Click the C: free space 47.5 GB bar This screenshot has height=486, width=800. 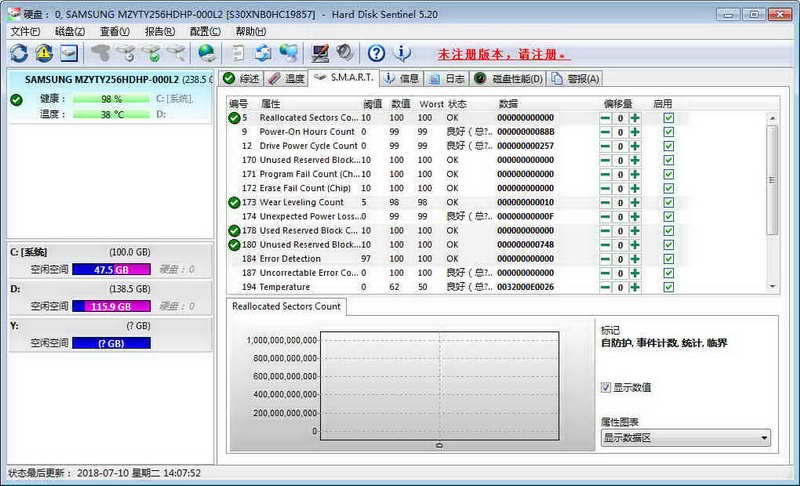coord(111,269)
